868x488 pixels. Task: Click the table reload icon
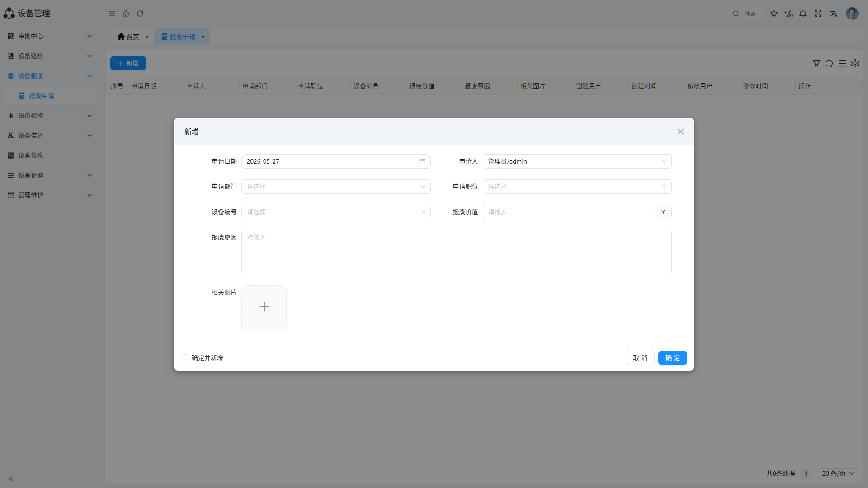coord(829,63)
